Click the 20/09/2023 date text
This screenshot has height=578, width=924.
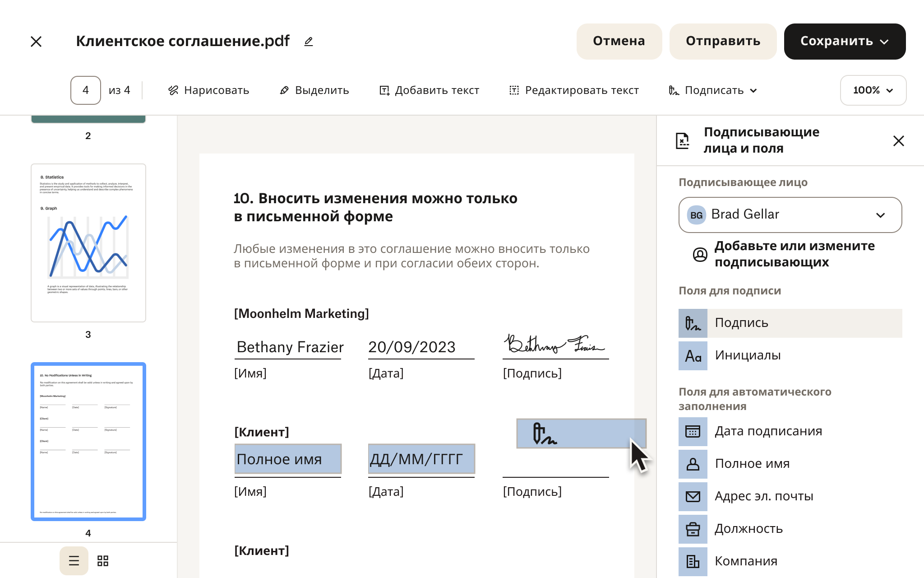[411, 347]
